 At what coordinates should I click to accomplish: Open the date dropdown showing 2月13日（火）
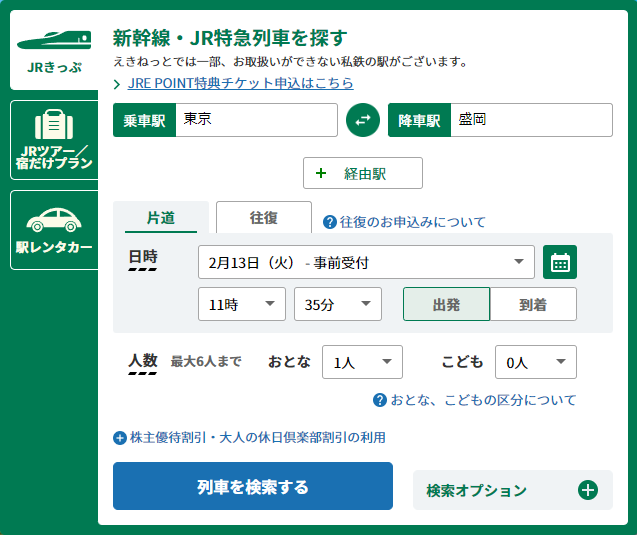tap(366, 262)
